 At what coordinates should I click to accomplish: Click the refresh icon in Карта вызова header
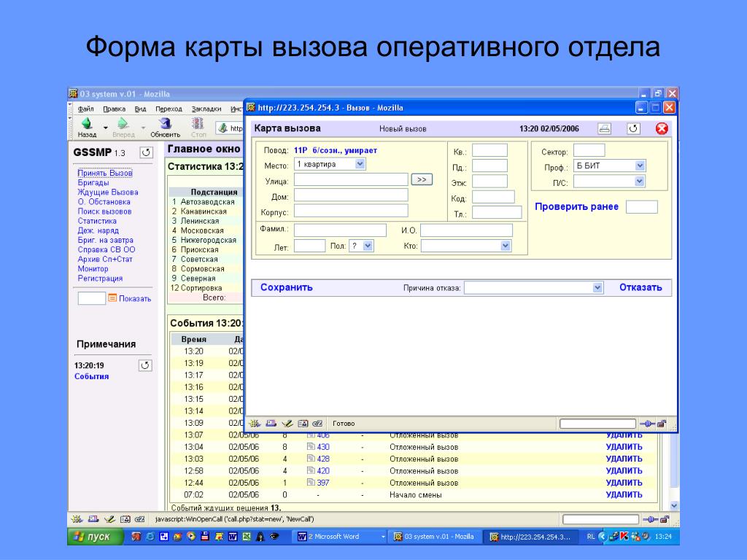pos(633,128)
